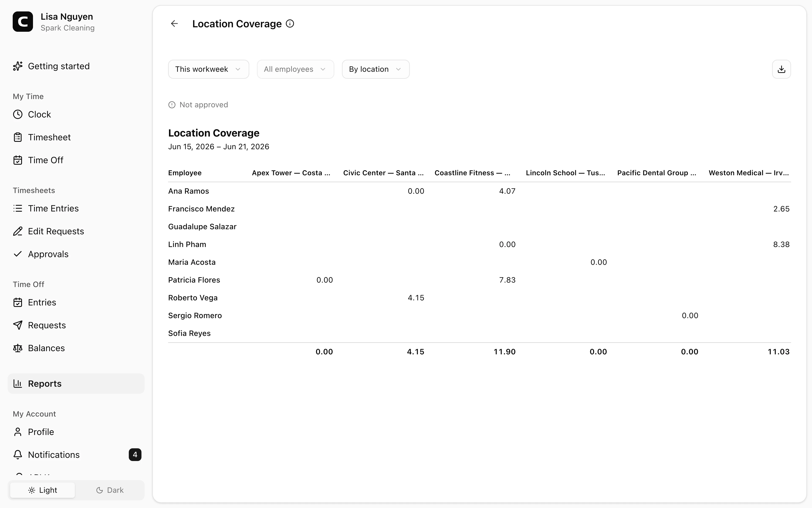
Task: Open Profile under My Account
Action: point(76,432)
